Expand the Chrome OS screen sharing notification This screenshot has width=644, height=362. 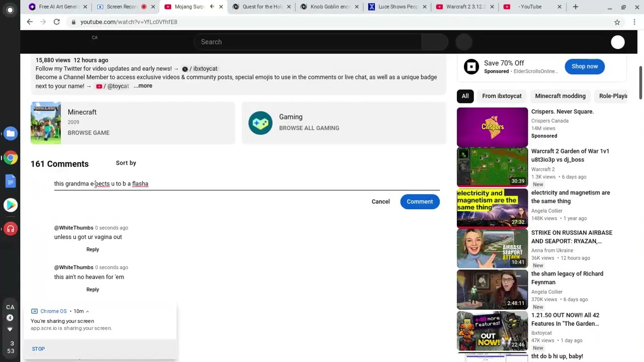[x=87, y=311]
